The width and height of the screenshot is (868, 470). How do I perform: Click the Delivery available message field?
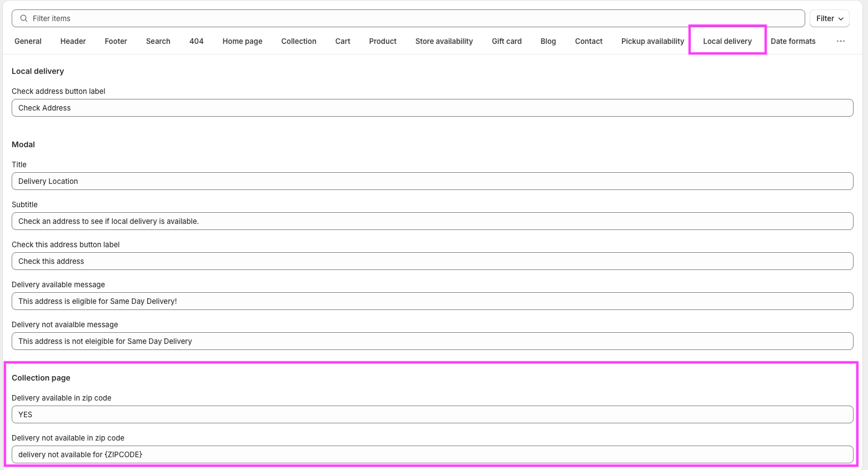click(x=432, y=301)
